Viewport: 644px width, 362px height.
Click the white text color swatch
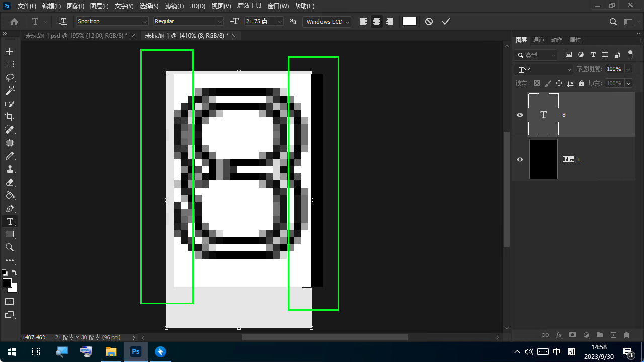410,21
